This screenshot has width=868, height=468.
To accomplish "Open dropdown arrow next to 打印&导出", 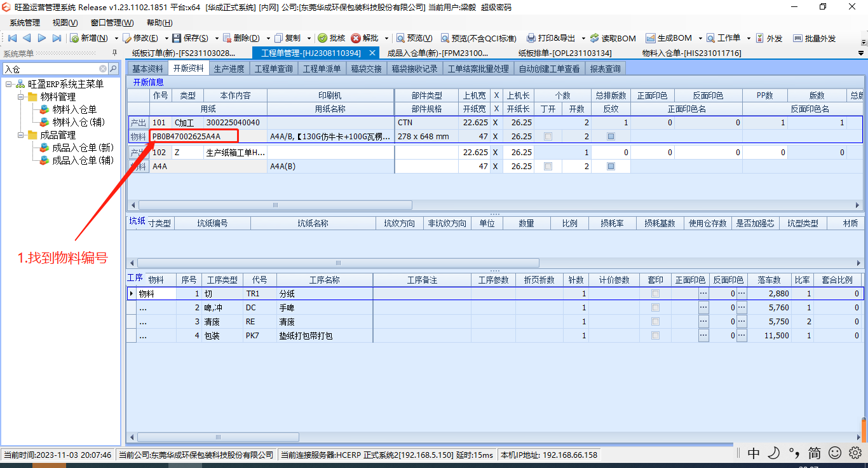I will click(583, 38).
